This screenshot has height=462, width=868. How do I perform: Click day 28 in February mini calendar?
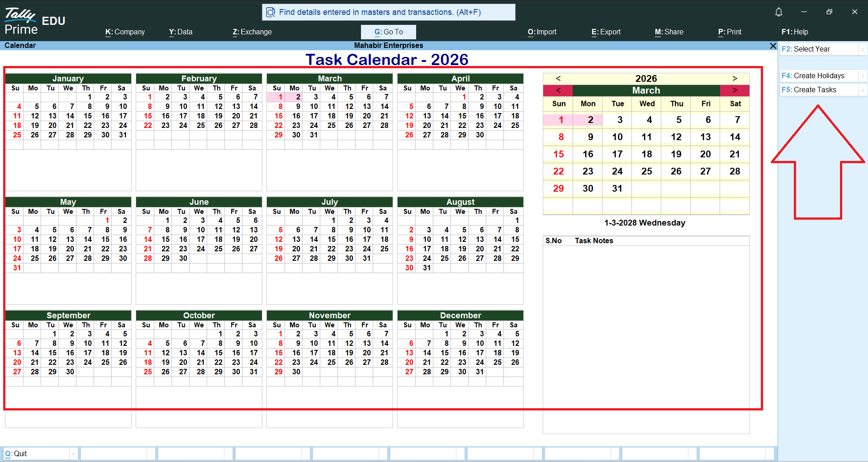(x=254, y=126)
